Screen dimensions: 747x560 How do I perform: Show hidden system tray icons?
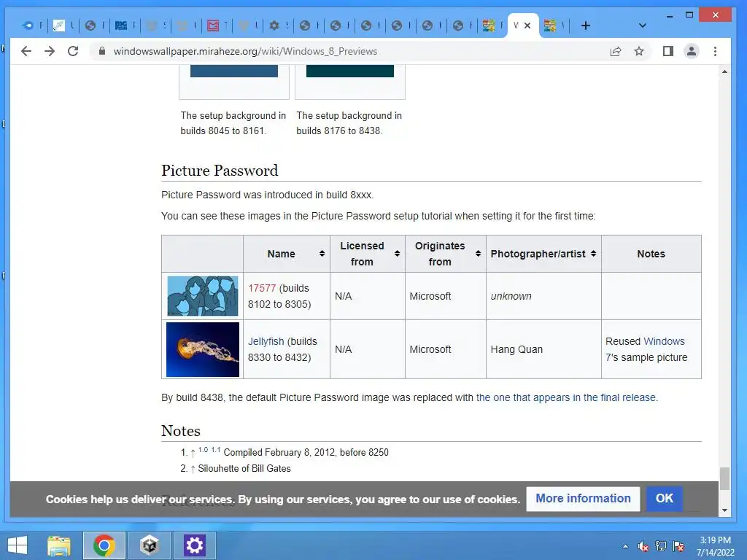625,546
